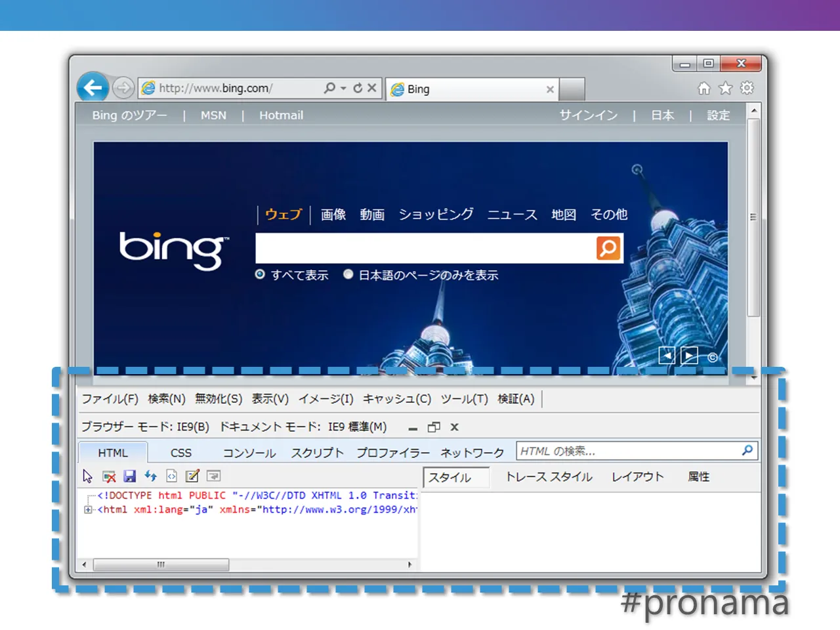
Task: Switch to the ネットワーク tab
Action: click(472, 453)
